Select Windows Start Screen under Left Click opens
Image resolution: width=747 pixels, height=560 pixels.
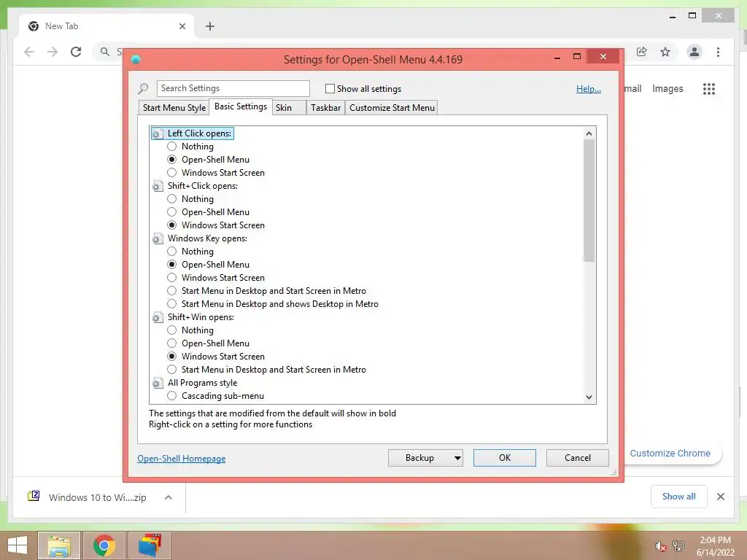tap(172, 173)
